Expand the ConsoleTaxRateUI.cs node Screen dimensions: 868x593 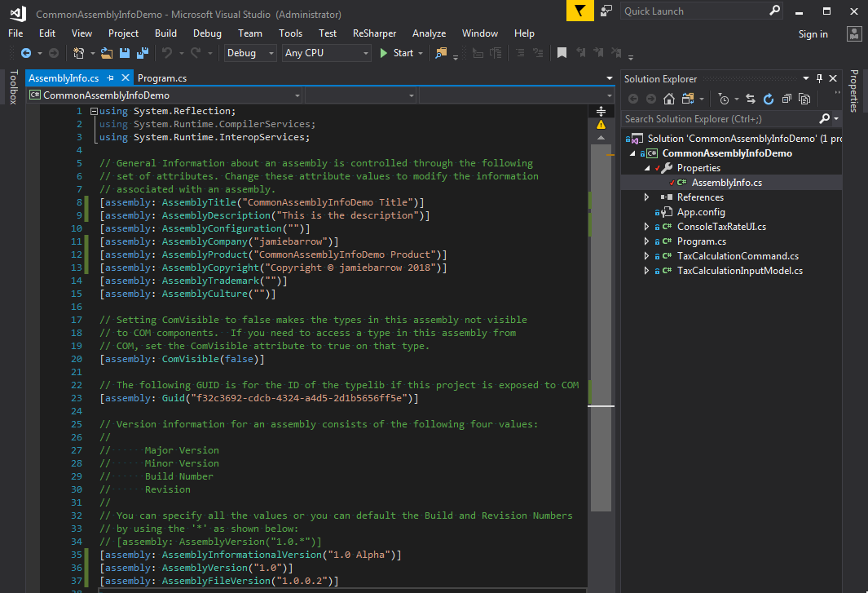(x=646, y=227)
